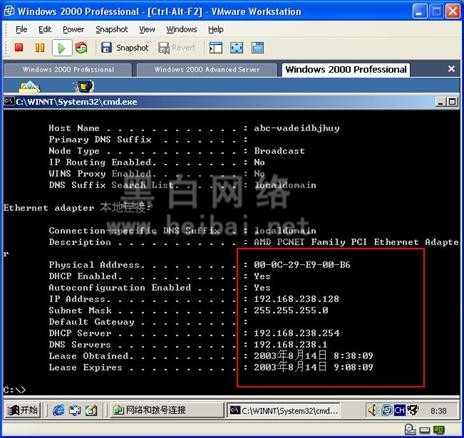Click the green Power On play icon
The width and height of the screenshot is (464, 438).
pos(62,48)
